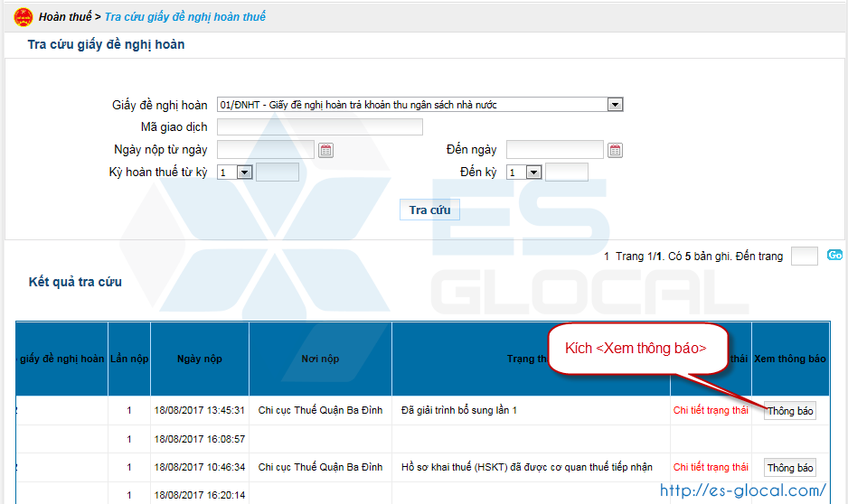This screenshot has height=504, width=848.
Task: Click Chi cục Thuế Quận Ba Đình in 13:45:31 row
Action: click(x=320, y=411)
